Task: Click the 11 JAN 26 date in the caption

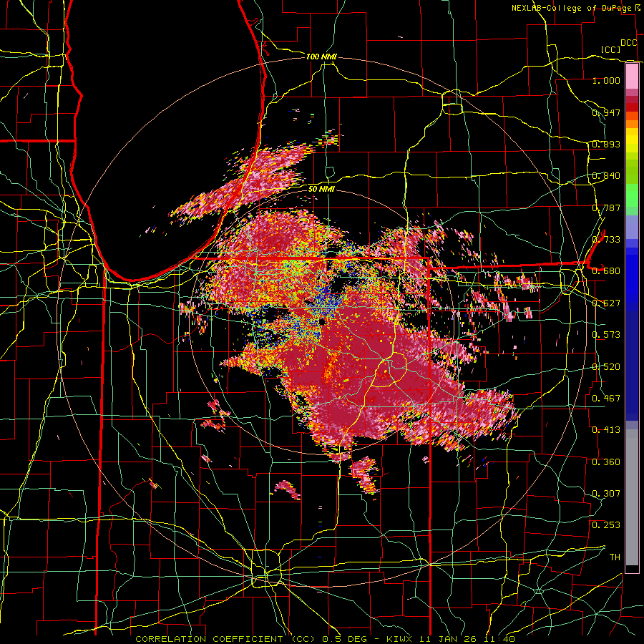Action: point(451,639)
